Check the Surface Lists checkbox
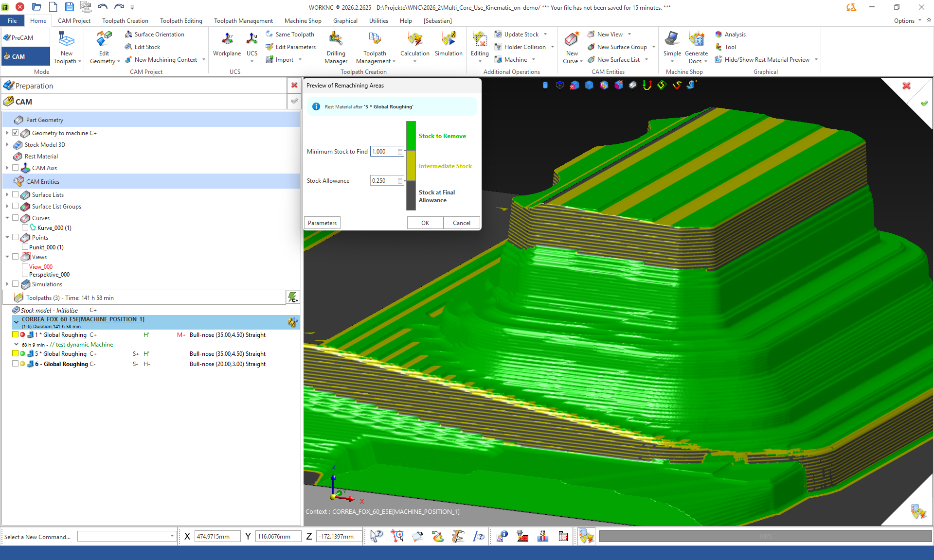The height and width of the screenshot is (560, 934). click(16, 194)
